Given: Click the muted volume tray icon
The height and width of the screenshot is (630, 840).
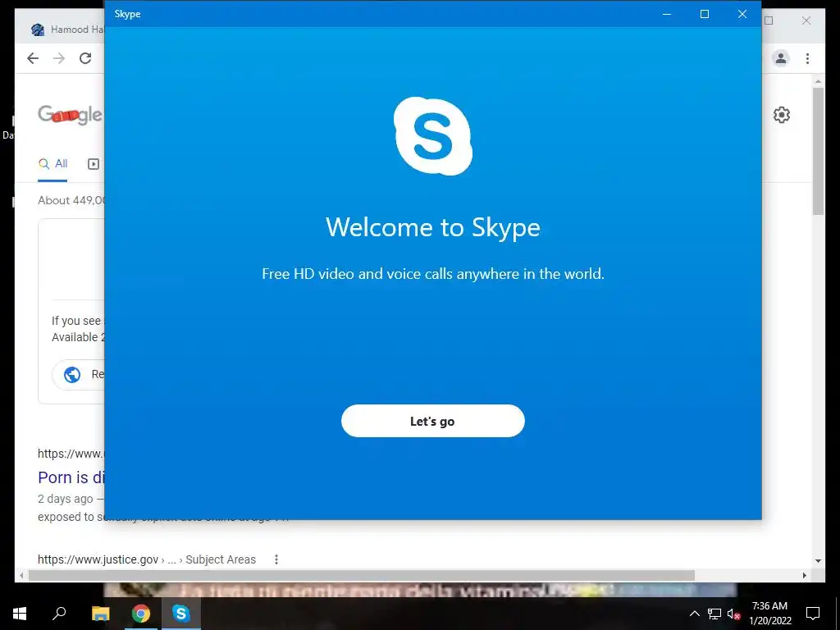Looking at the screenshot, I should (733, 614).
